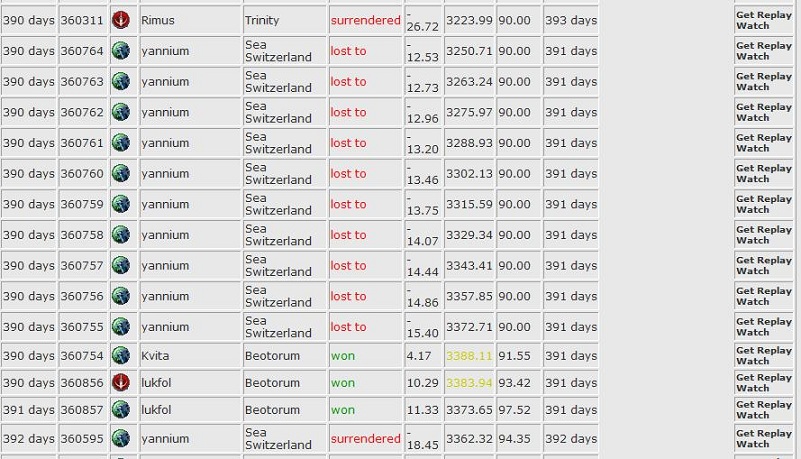The height and width of the screenshot is (459, 801).
Task: Click game ID 360311
Action: click(x=82, y=20)
